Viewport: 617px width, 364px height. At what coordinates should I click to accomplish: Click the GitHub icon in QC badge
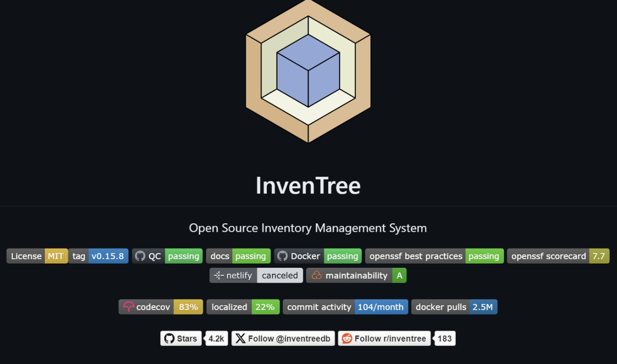pos(140,256)
